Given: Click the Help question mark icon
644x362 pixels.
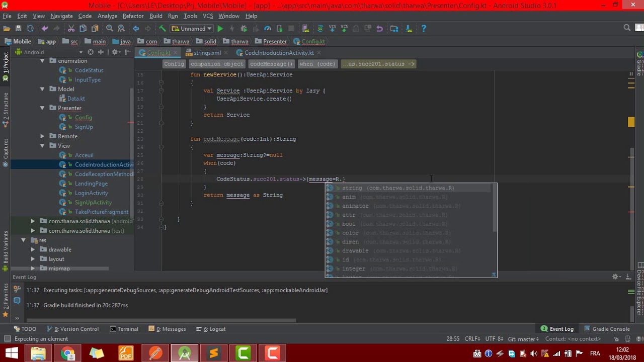Looking at the screenshot, I should click(x=424, y=29).
